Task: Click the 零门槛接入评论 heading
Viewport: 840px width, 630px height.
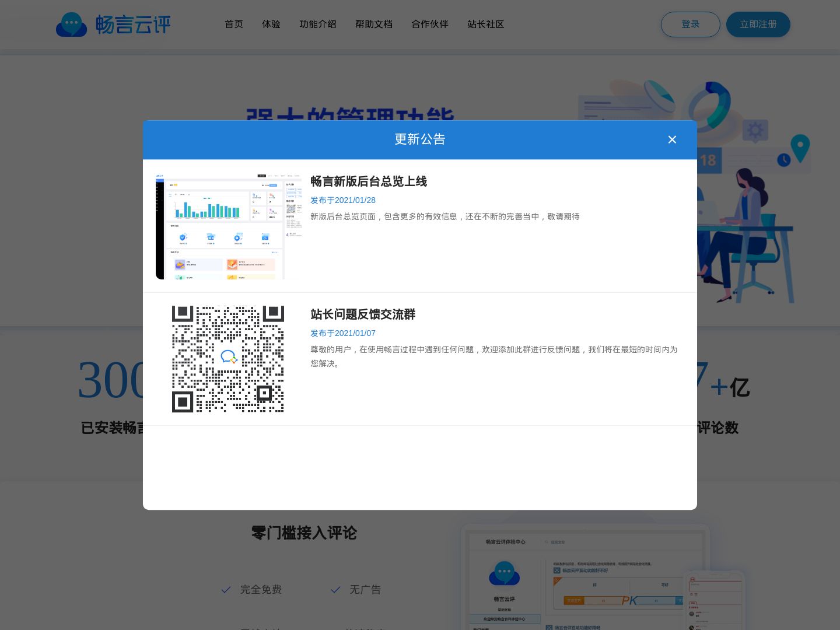Action: coord(304,533)
